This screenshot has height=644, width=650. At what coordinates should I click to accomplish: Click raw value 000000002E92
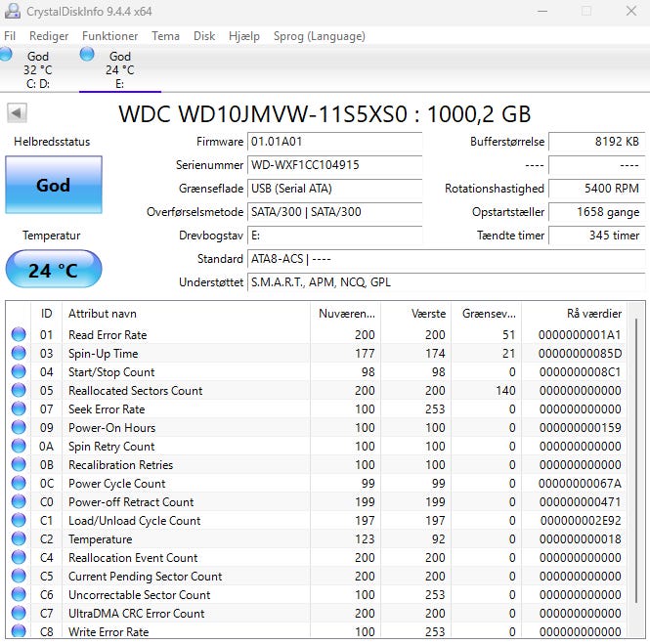581,521
